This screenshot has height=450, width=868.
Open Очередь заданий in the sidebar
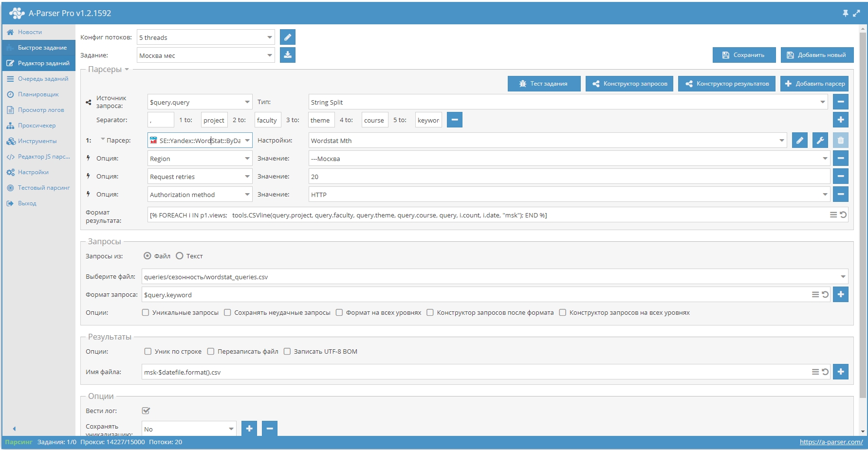43,79
